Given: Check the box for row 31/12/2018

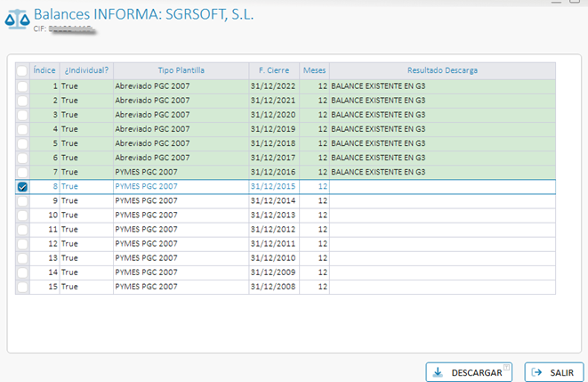Looking at the screenshot, I should 22,143.
